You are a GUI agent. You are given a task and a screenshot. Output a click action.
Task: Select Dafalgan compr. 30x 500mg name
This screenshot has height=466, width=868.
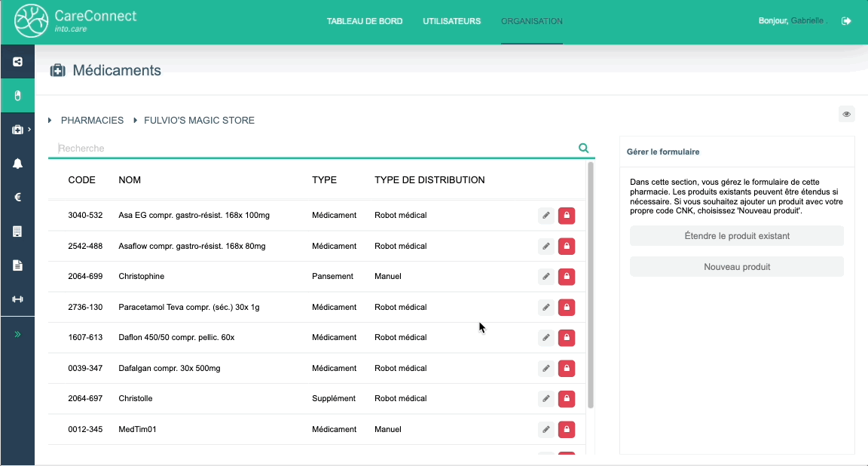click(x=170, y=368)
